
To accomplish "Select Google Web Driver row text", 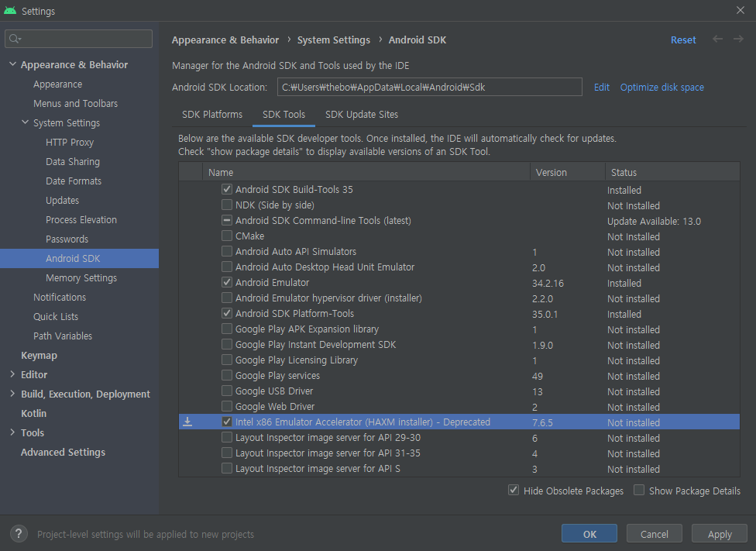I will pos(275,406).
